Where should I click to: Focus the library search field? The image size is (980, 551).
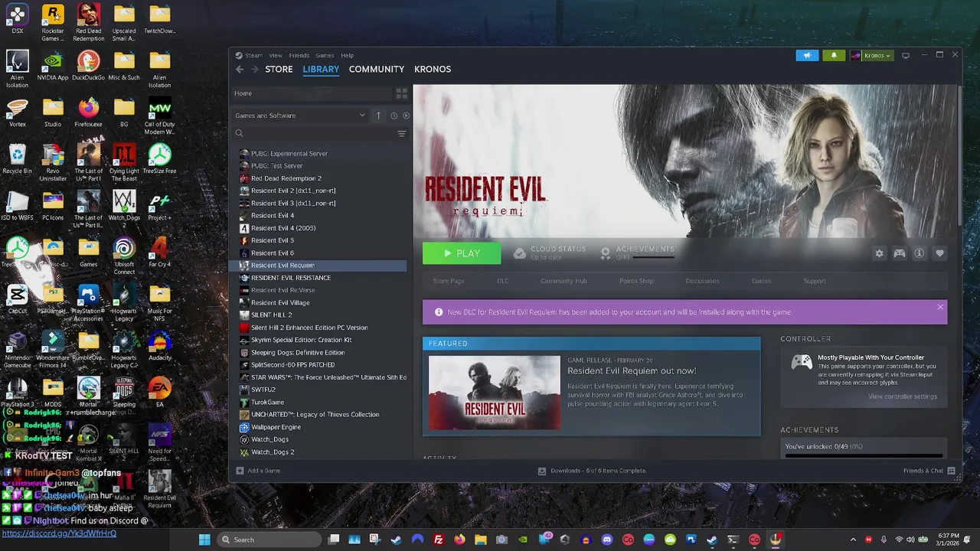(x=314, y=134)
